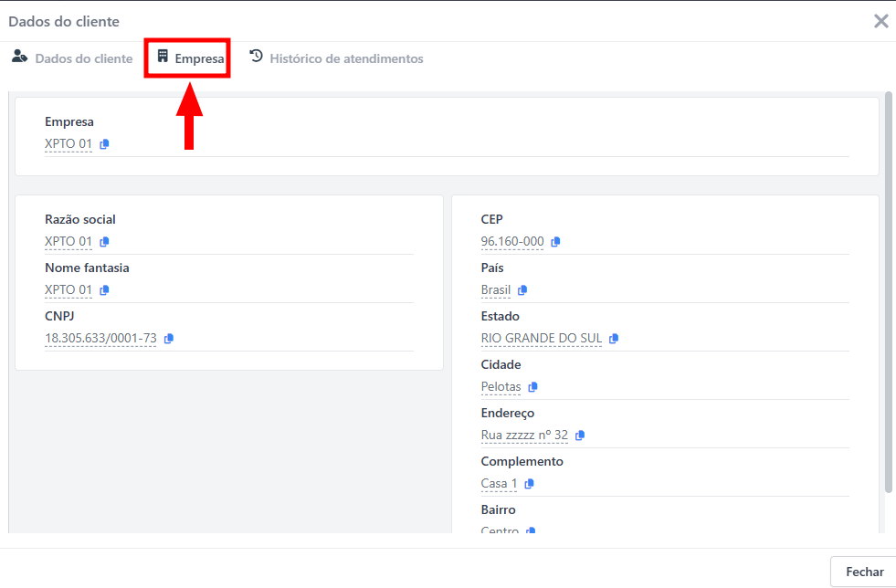Copy the Nome fantasia value
Screen dimensions: 896x588
(104, 290)
